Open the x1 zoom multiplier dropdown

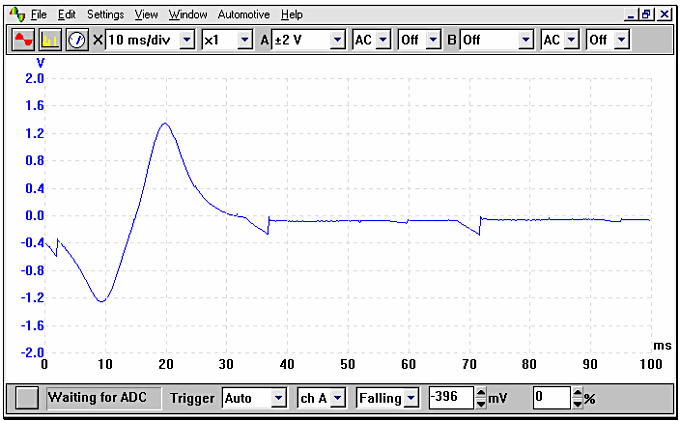click(x=244, y=40)
